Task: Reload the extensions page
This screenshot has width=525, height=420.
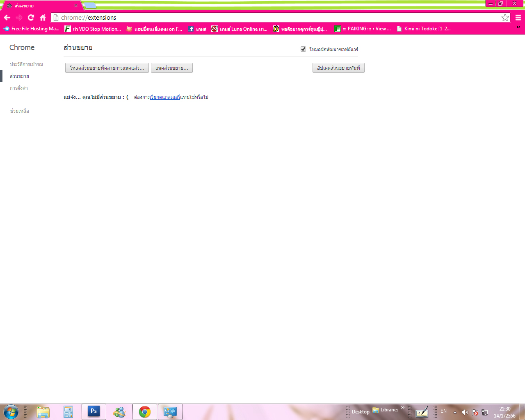Action: pyautogui.click(x=31, y=18)
